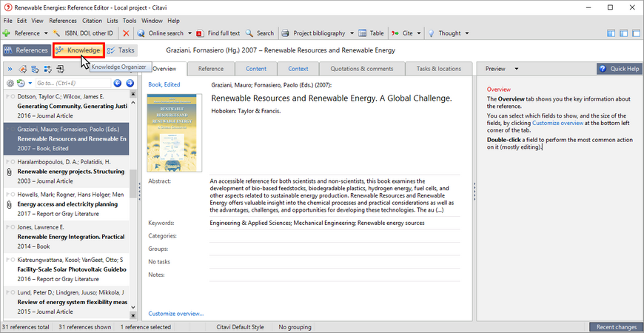Expand Project bibliography dropdown arrow
The height and width of the screenshot is (333, 644).
click(353, 33)
